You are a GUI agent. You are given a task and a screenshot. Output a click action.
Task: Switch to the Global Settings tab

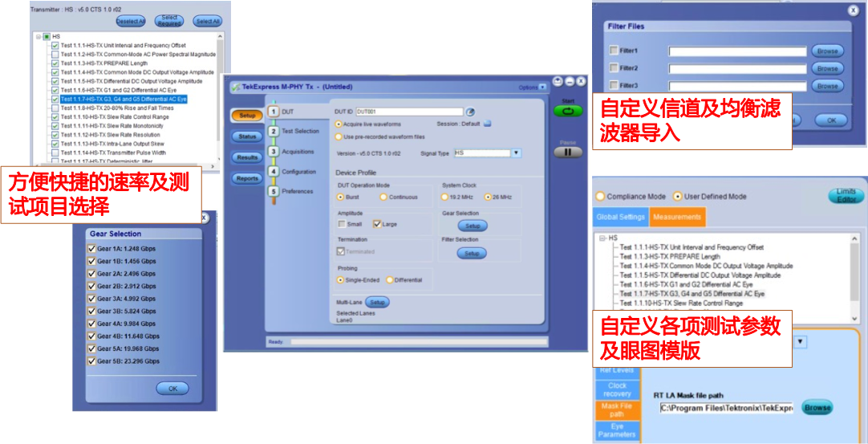click(620, 217)
